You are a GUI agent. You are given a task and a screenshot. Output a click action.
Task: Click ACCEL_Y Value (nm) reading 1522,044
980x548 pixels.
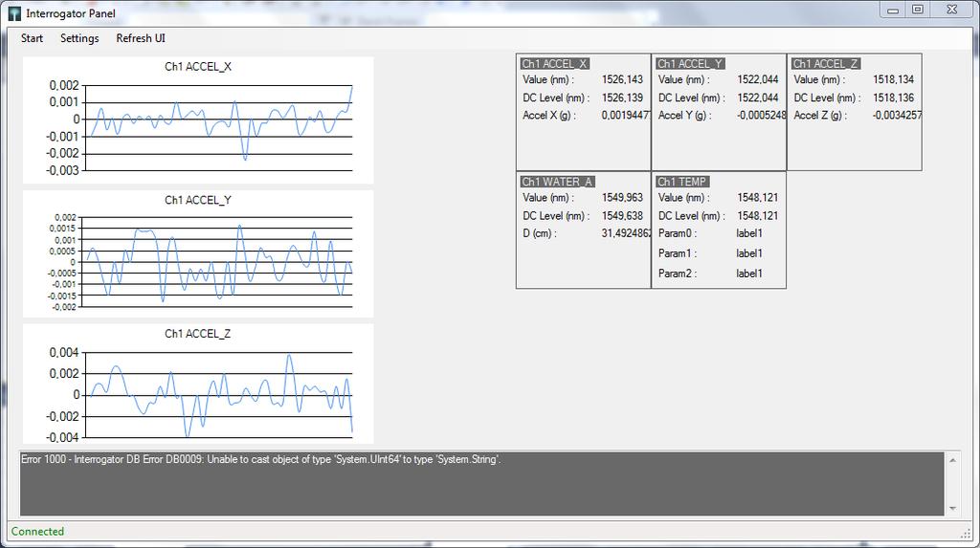pyautogui.click(x=758, y=79)
